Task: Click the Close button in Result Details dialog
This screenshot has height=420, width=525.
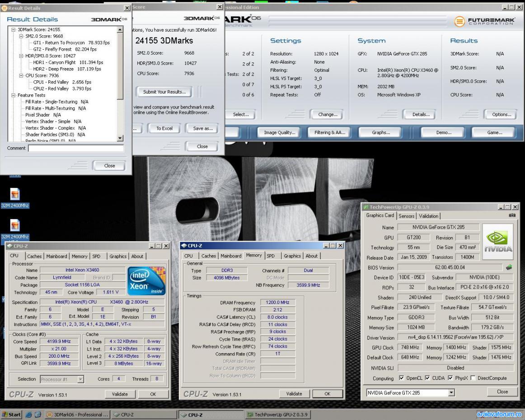Action: [x=109, y=166]
